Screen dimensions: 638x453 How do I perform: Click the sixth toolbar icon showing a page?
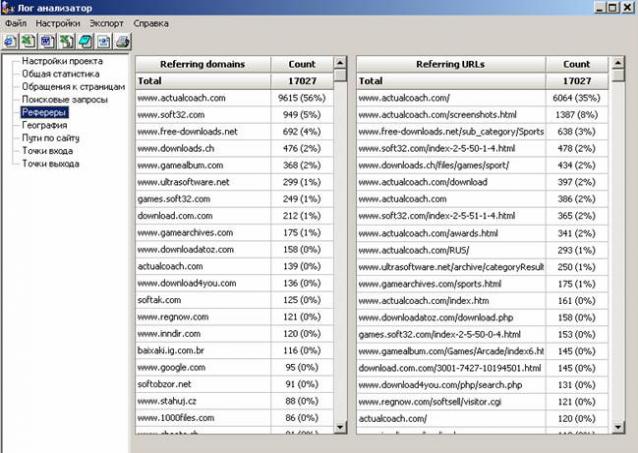click(103, 41)
